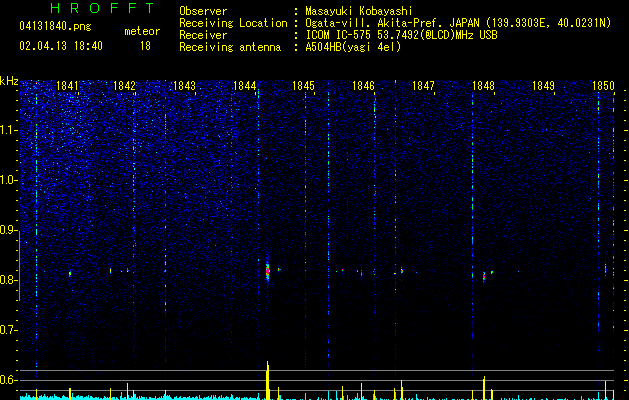Select the file name 04131840.png
This screenshot has height=400, width=629.
click(55, 27)
